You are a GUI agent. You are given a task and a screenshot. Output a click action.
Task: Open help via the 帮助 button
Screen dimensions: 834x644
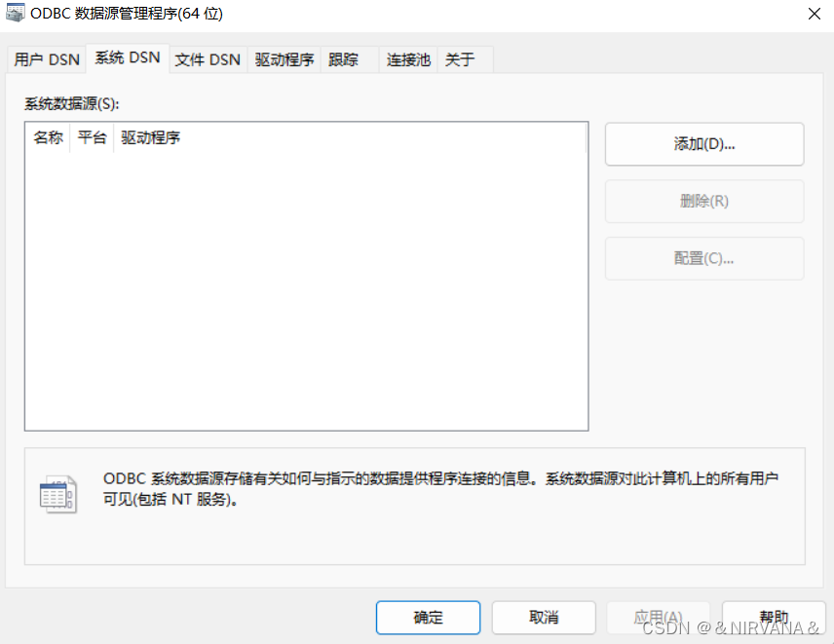point(774,618)
